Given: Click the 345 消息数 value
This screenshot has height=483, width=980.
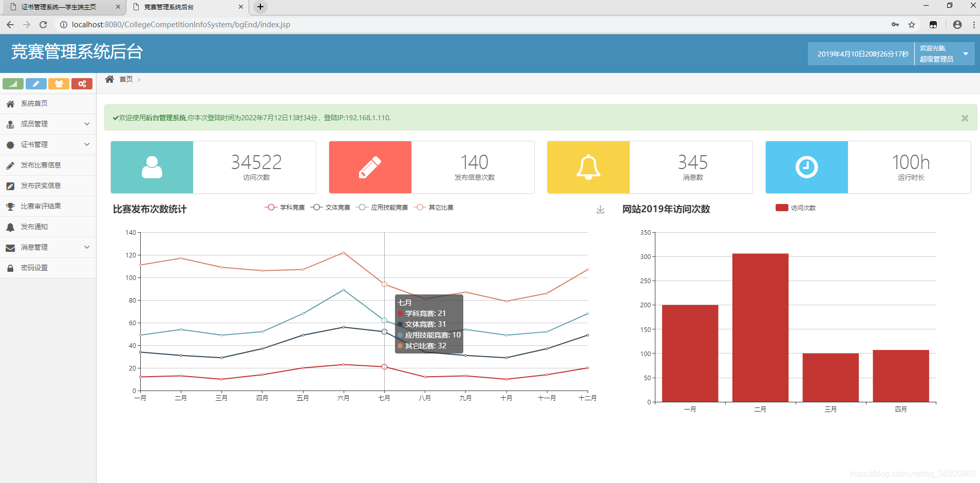Looking at the screenshot, I should coord(693,162).
